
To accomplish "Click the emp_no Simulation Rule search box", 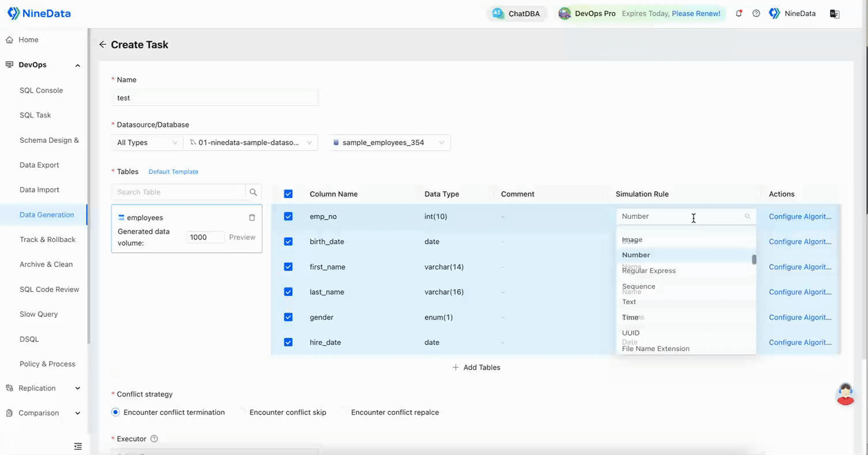I will [686, 217].
